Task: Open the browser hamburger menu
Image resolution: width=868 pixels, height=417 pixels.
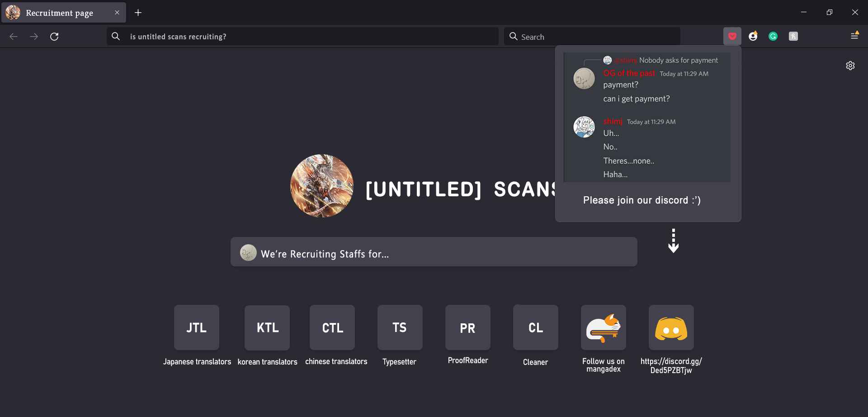Action: (x=854, y=36)
